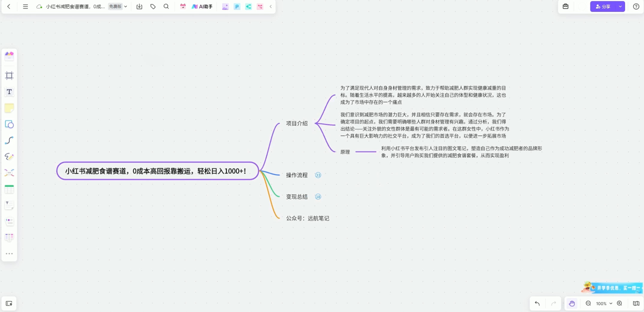Image resolution: width=644 pixels, height=312 pixels.
Task: Select the Connector line tool
Action: (x=9, y=140)
